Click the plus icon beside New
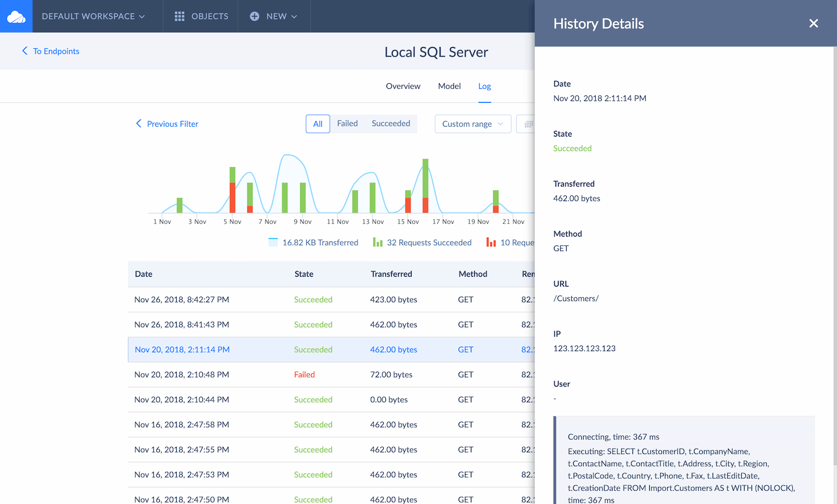This screenshot has width=837, height=504. click(255, 16)
